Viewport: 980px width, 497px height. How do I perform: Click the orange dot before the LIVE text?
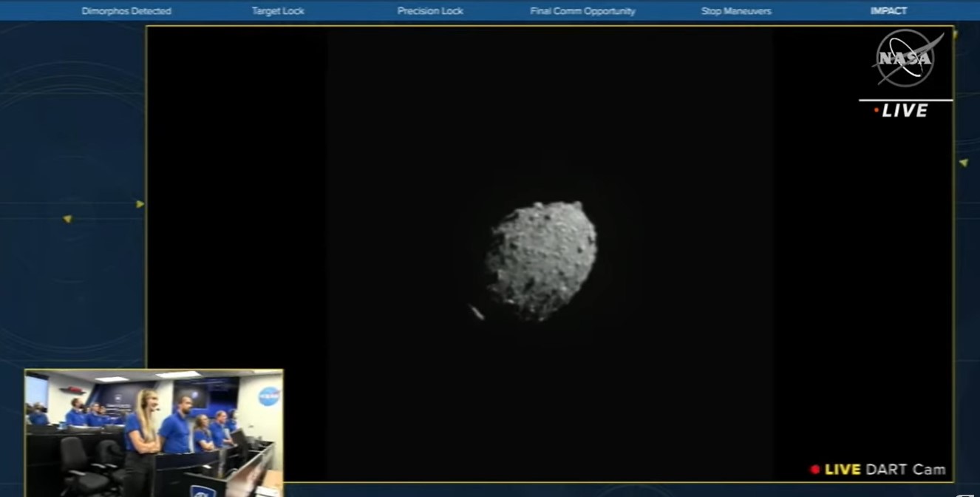[877, 111]
